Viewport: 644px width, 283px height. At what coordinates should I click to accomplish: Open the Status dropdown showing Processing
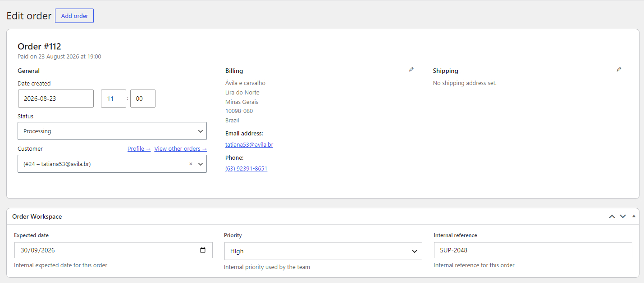pyautogui.click(x=112, y=131)
